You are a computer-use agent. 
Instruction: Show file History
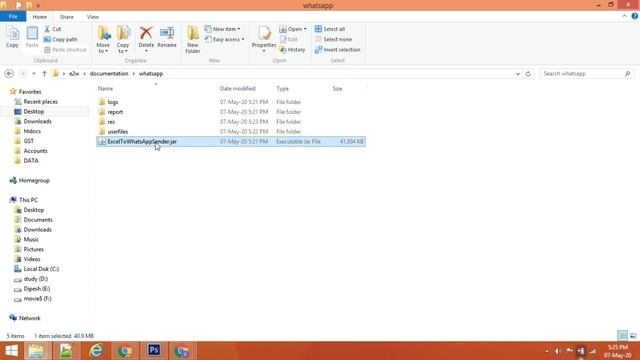point(292,49)
